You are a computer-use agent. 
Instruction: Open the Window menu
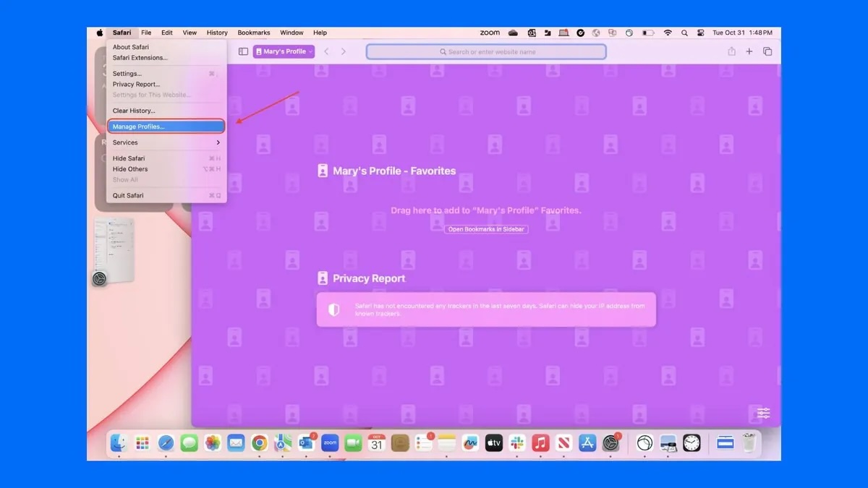click(292, 33)
